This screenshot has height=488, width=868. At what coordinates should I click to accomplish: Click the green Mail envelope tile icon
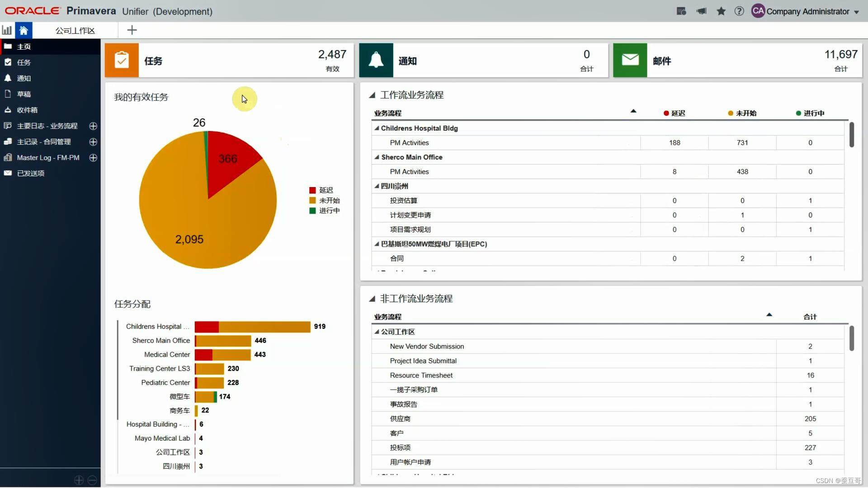[630, 60]
